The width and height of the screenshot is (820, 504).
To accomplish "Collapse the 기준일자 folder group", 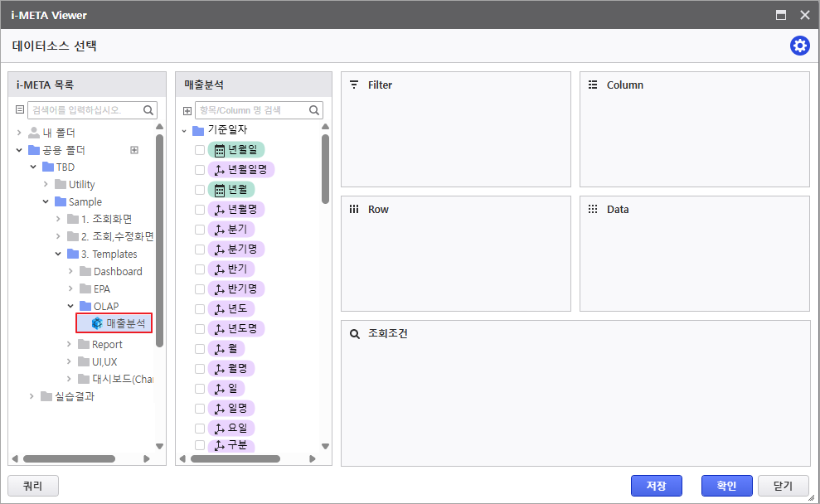I will pyautogui.click(x=184, y=130).
